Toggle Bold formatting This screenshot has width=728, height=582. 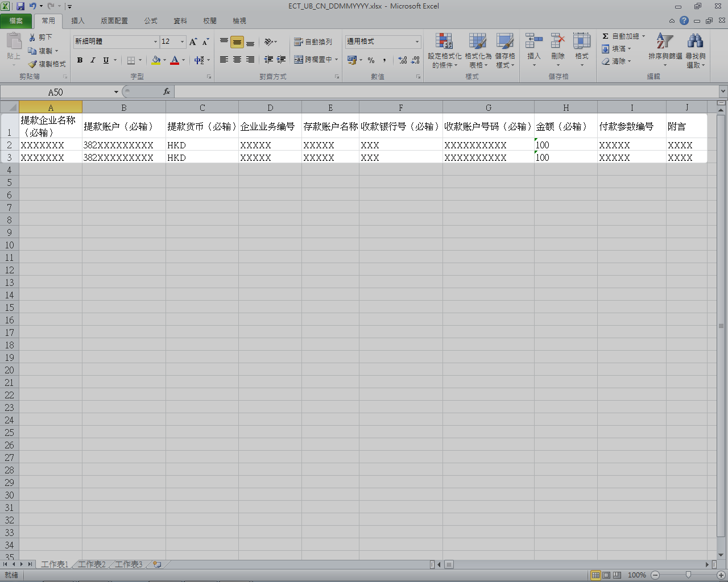click(80, 60)
